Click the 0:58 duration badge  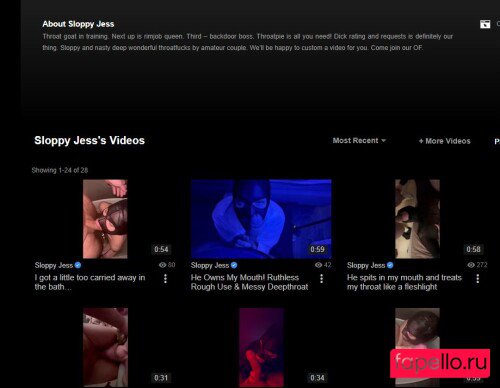click(473, 249)
